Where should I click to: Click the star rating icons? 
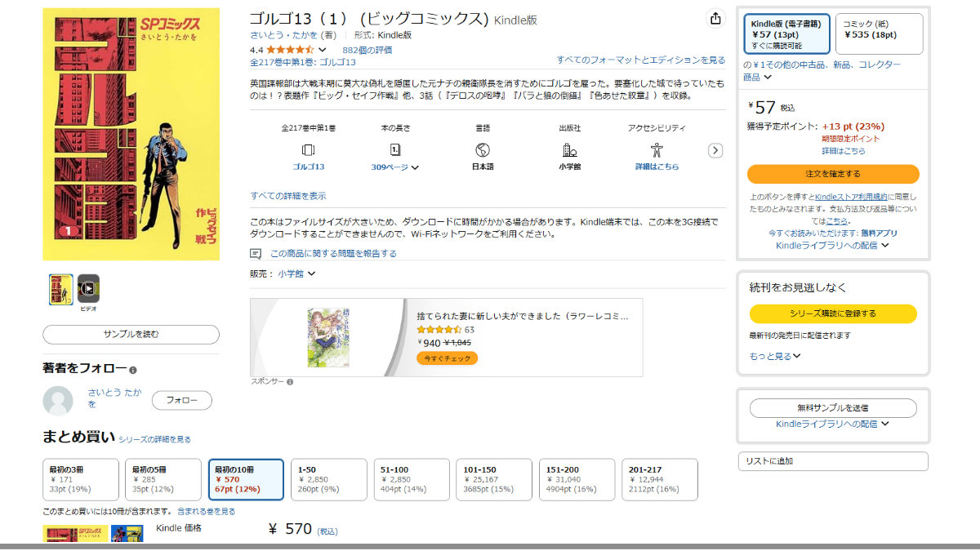pos(289,50)
